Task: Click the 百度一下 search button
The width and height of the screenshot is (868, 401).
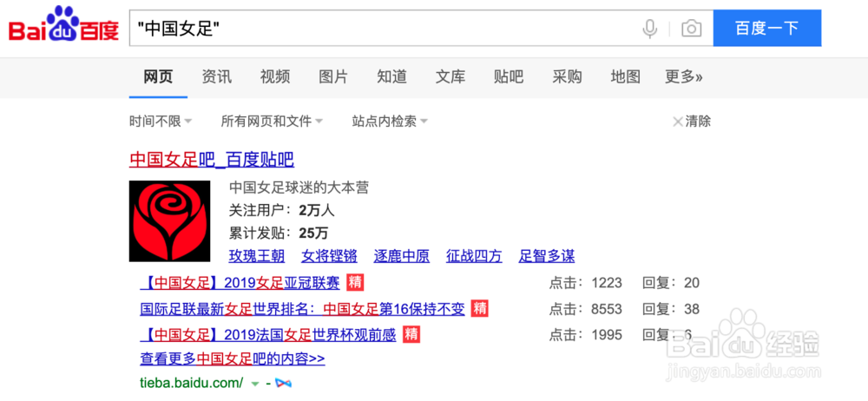Action: (x=766, y=29)
